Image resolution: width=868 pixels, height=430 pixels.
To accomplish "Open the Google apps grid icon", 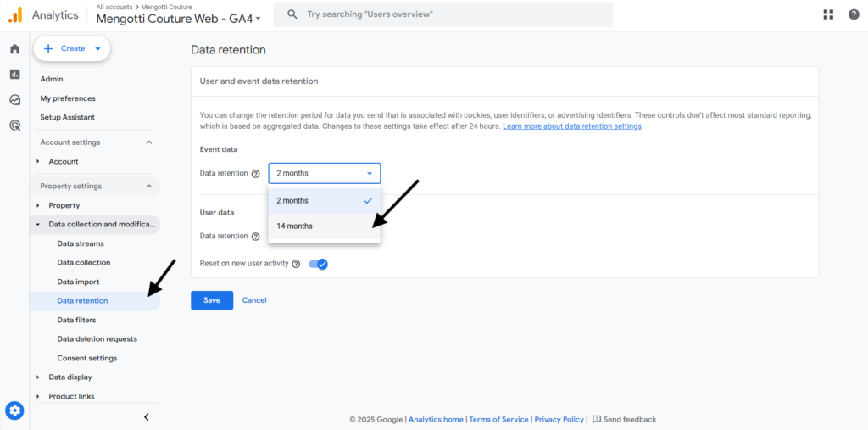I will point(828,14).
